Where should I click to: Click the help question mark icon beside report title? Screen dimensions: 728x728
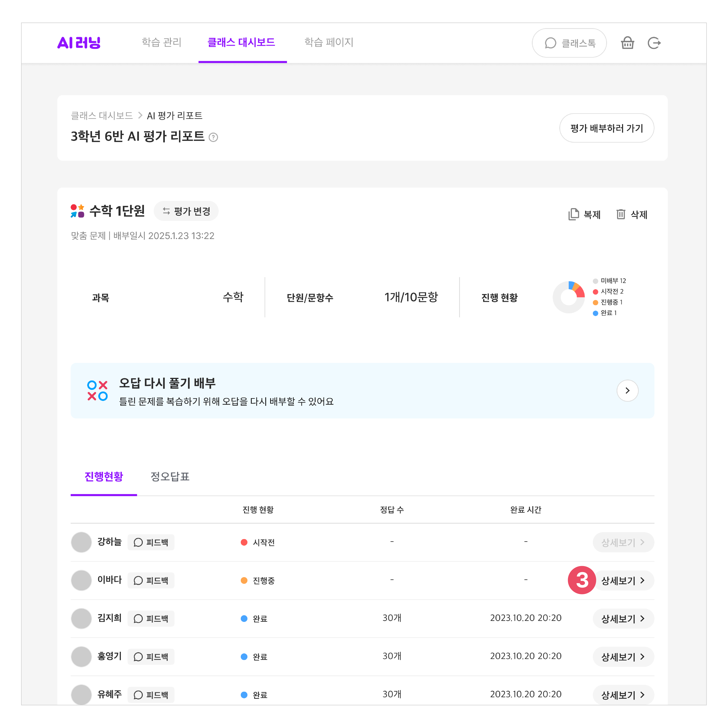tap(213, 137)
